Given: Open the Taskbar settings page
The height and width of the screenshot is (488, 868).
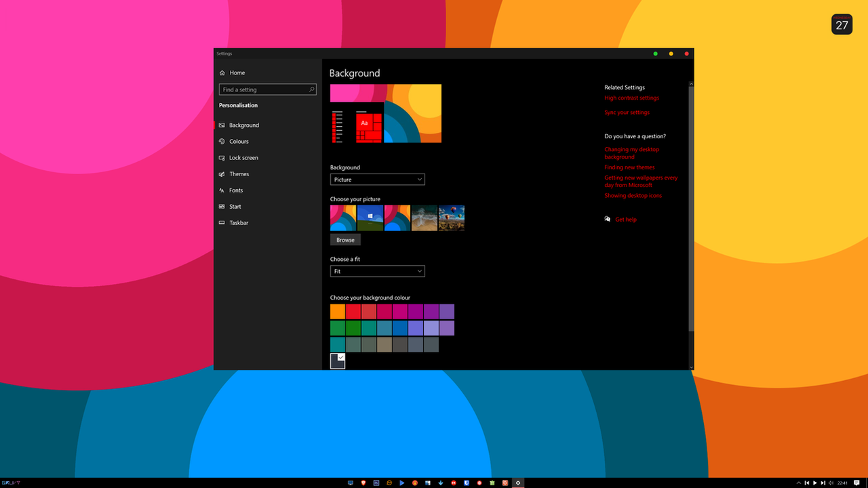Looking at the screenshot, I should point(268,223).
